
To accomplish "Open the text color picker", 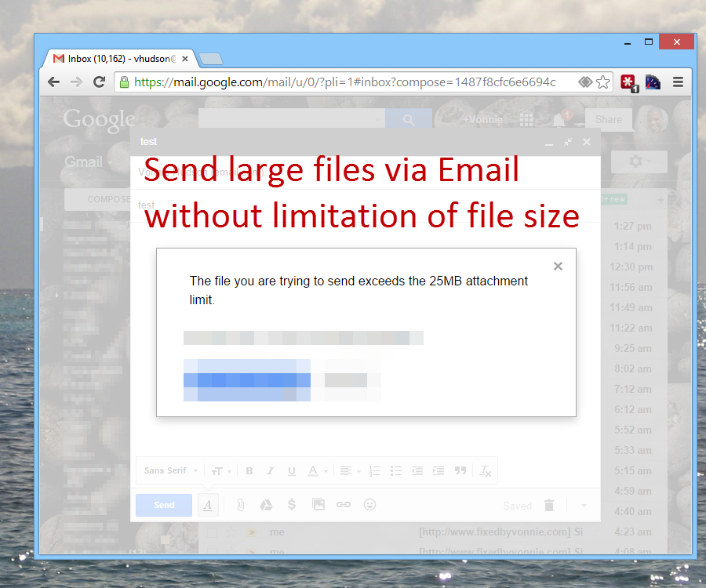I will click(314, 470).
